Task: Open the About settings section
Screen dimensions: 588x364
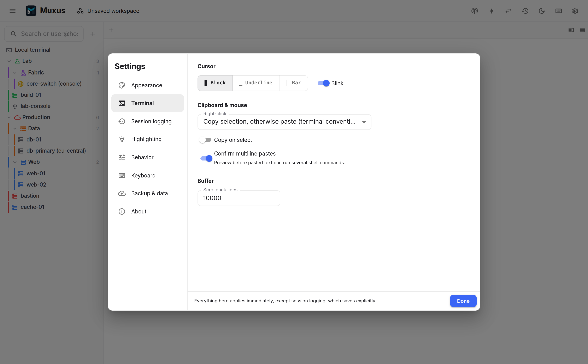Action: coord(147,211)
